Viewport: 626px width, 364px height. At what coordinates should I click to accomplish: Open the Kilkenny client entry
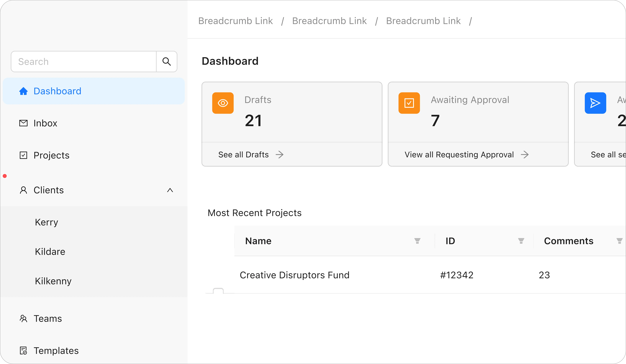[x=53, y=281]
